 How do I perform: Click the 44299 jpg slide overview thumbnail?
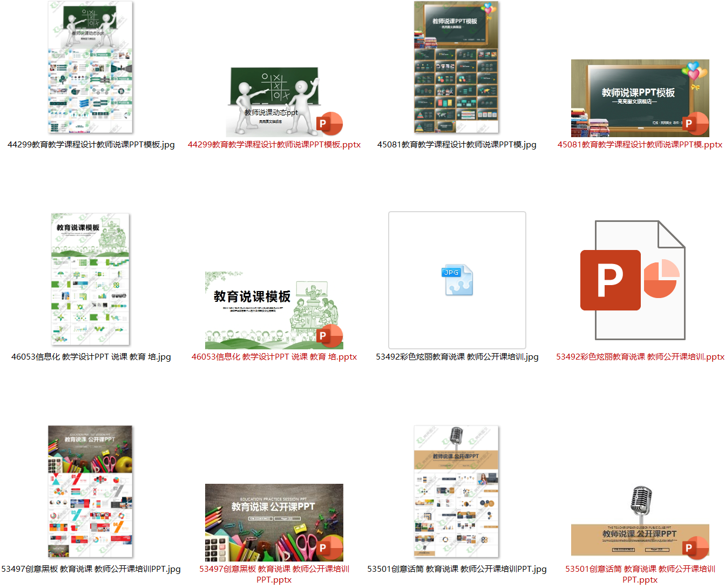[91, 67]
